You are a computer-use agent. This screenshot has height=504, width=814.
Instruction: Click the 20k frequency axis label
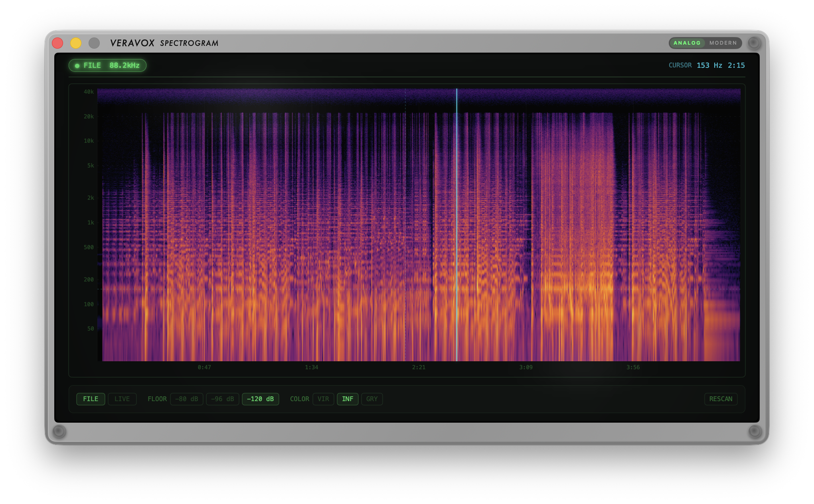click(x=89, y=116)
